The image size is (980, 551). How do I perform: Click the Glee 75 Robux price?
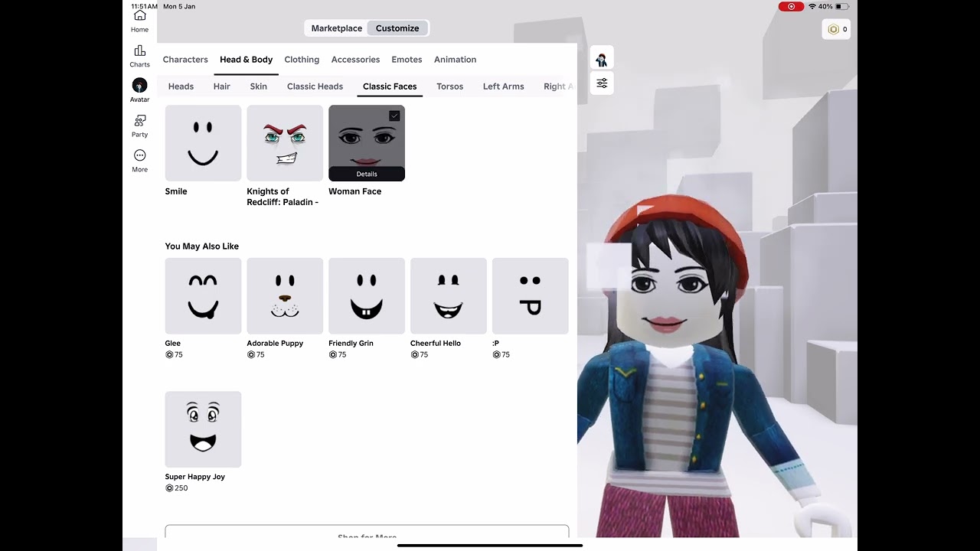[174, 355]
